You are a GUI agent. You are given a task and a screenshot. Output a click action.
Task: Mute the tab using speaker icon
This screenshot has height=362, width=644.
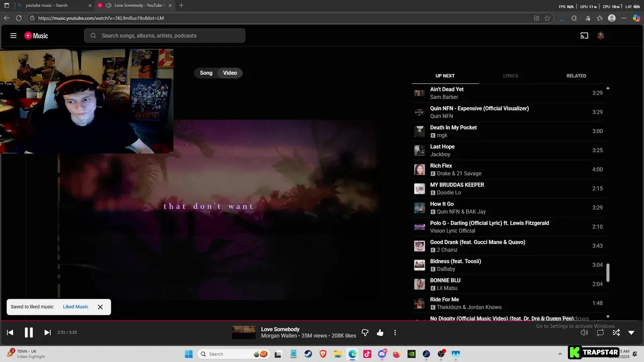click(x=108, y=6)
